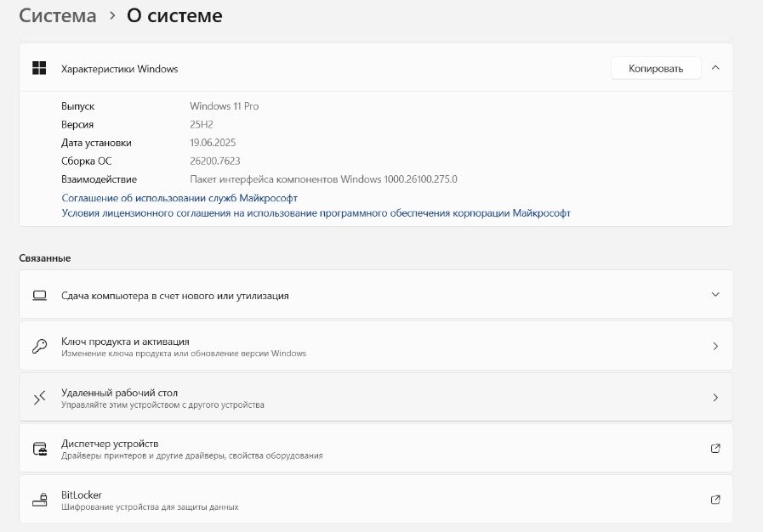The width and height of the screenshot is (763, 532).
Task: Select the Диспетчер устройств row title
Action: [x=110, y=444]
